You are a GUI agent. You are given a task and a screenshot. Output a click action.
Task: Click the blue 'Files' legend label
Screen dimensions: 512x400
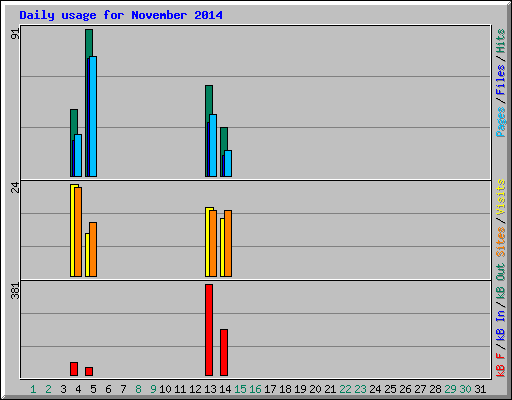click(501, 80)
